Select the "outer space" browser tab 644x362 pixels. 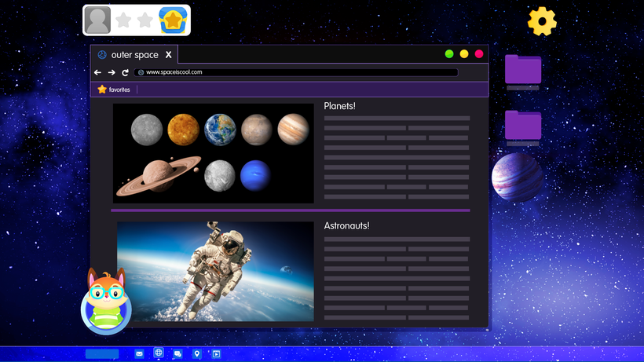(x=129, y=55)
